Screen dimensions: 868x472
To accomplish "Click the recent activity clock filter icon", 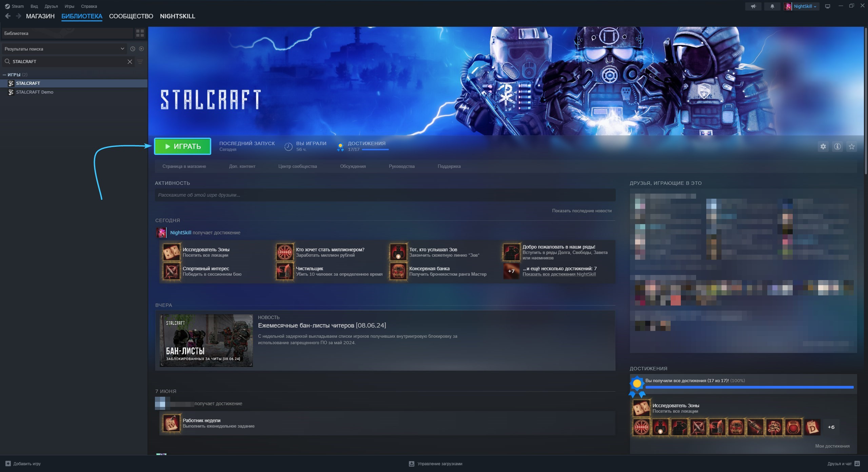I will point(133,49).
